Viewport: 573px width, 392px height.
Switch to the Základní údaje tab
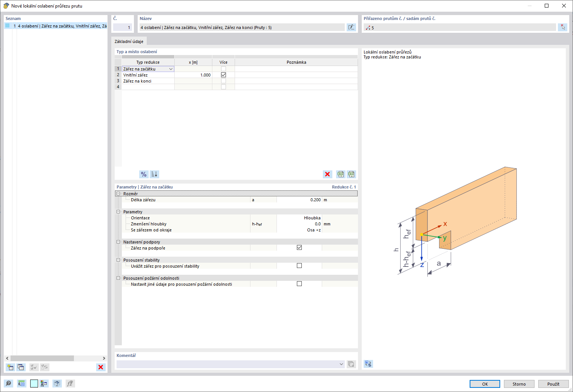129,41
